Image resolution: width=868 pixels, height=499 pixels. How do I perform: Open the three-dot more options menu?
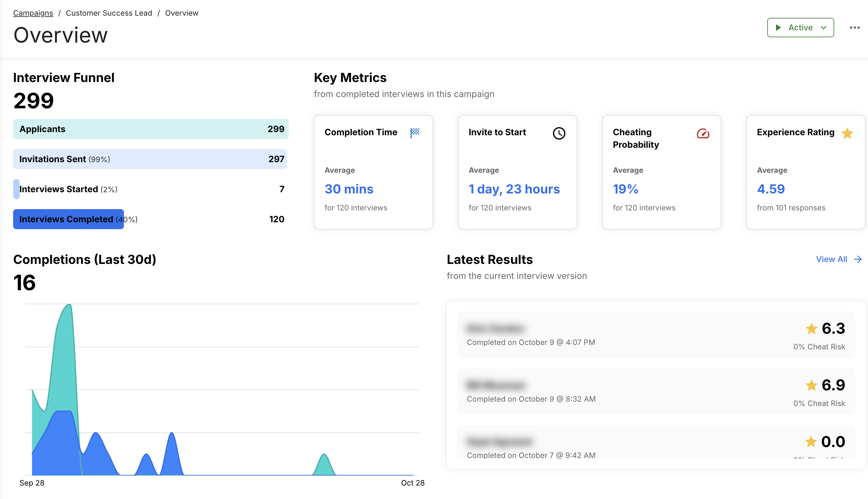[x=854, y=28]
